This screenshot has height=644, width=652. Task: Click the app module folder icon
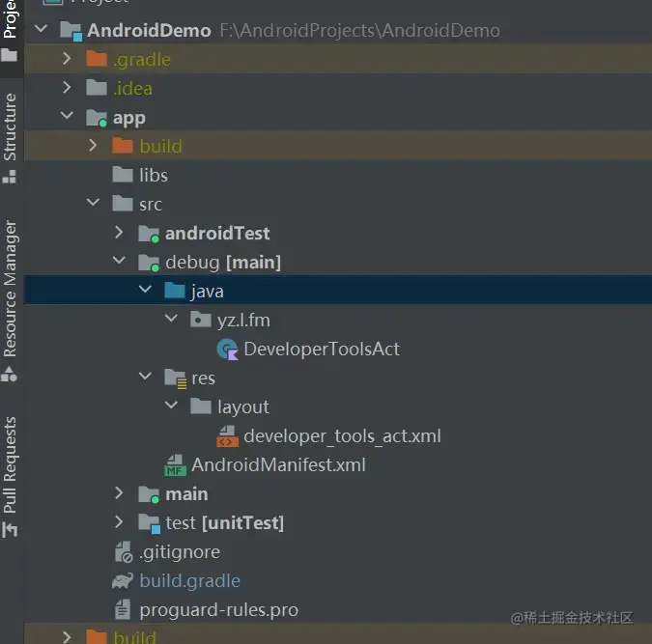[97, 118]
